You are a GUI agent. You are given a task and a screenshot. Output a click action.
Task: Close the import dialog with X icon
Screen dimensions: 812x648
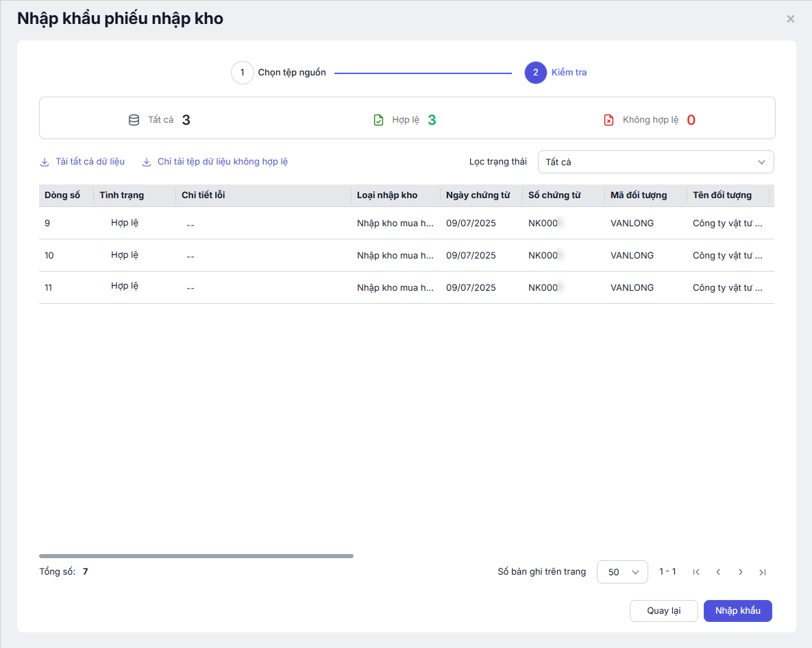[790, 19]
